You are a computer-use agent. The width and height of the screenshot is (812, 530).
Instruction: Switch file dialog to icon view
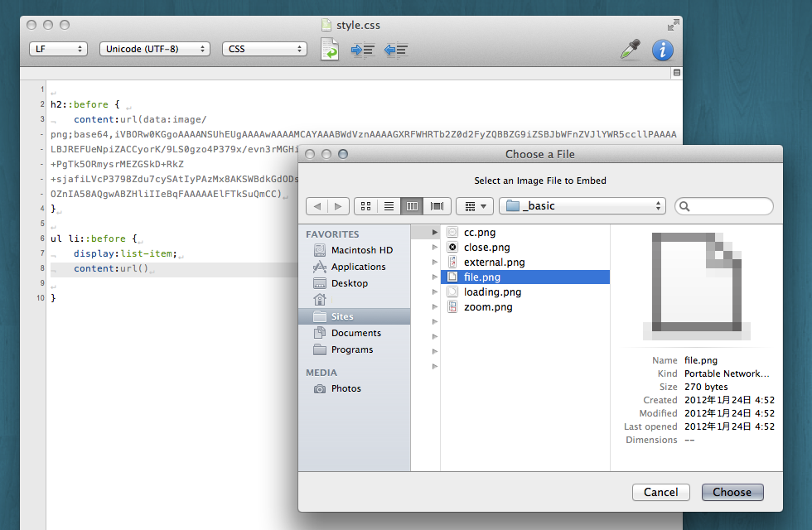pyautogui.click(x=365, y=205)
